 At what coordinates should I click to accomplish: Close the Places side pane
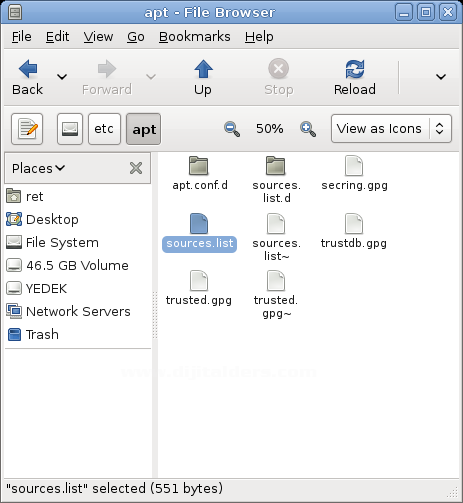click(x=136, y=168)
